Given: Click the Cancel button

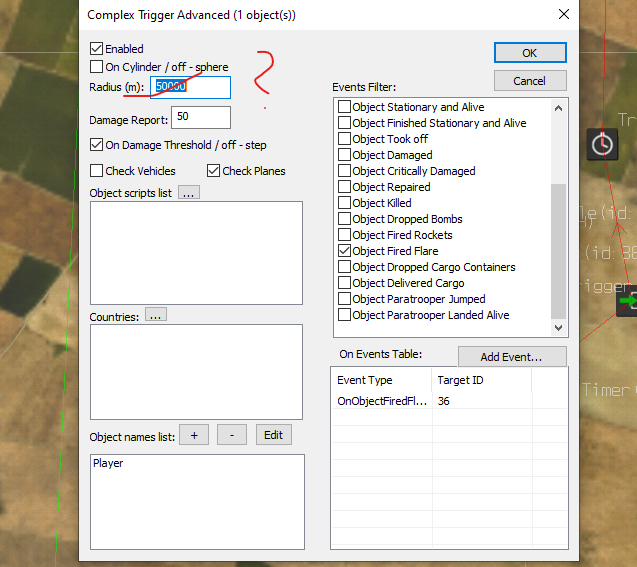Looking at the screenshot, I should click(x=530, y=80).
